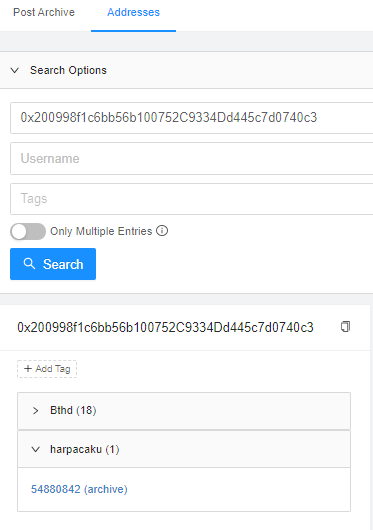The width and height of the screenshot is (373, 530).
Task: Copy the result address with the clipboard icon
Action: click(345, 327)
